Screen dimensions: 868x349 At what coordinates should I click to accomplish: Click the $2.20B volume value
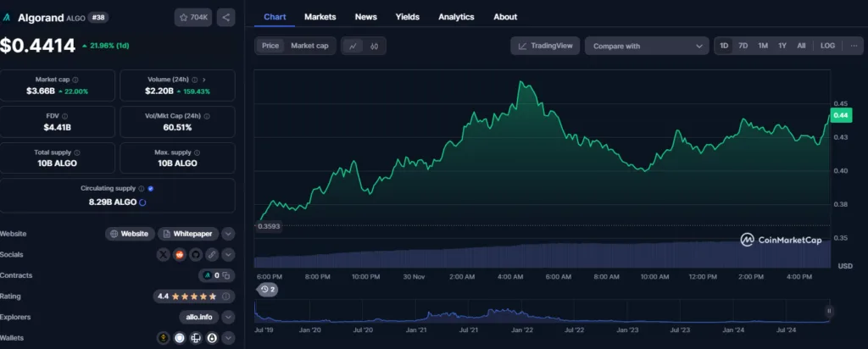159,91
